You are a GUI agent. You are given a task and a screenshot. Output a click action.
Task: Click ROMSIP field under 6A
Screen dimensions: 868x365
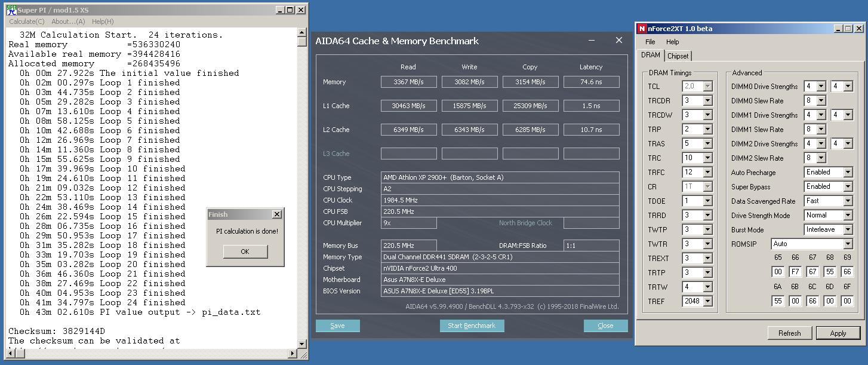pos(778,301)
